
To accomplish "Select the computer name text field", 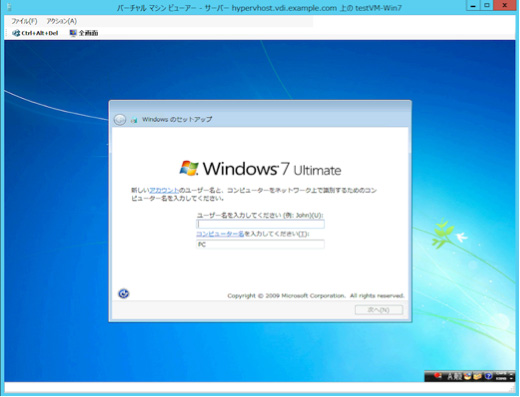I will pyautogui.click(x=260, y=244).
